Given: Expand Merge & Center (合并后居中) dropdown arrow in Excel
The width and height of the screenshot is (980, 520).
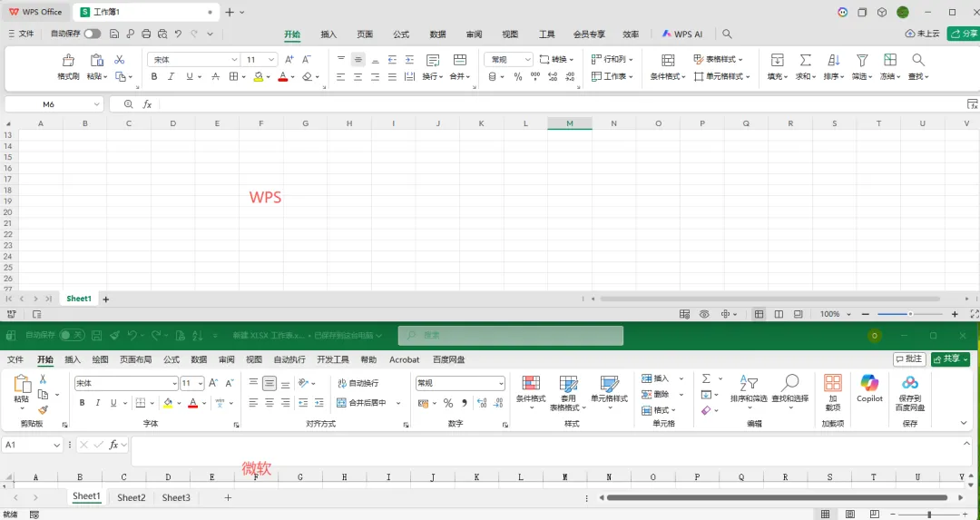Looking at the screenshot, I should point(398,403).
